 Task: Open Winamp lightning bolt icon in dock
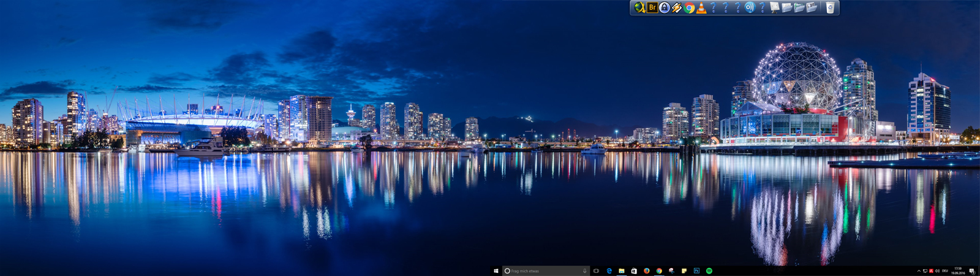point(677,7)
